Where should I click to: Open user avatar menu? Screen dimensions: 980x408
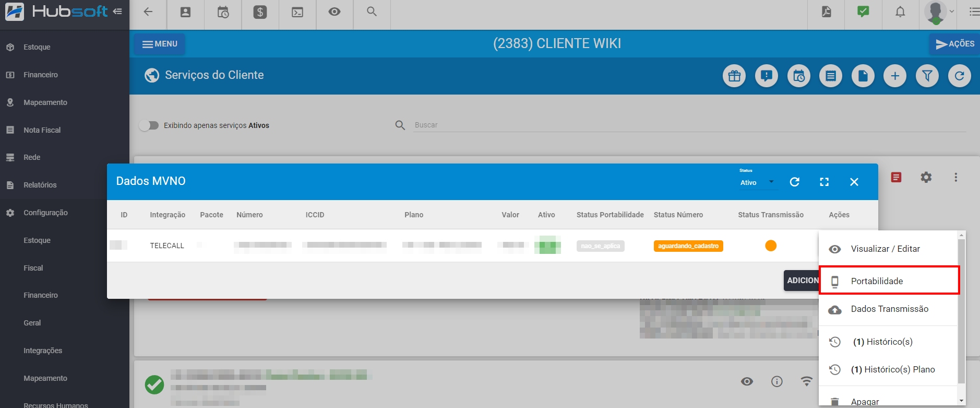coord(938,12)
